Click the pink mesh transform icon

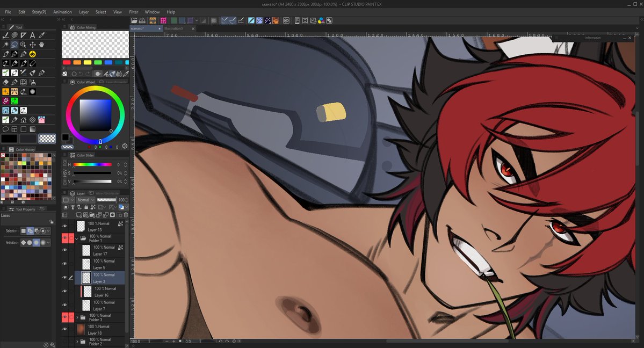point(163,20)
